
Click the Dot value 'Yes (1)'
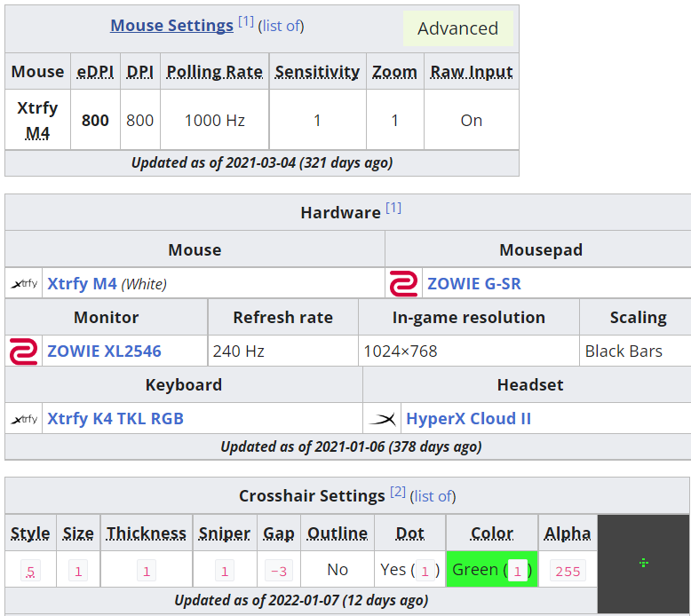409,570
